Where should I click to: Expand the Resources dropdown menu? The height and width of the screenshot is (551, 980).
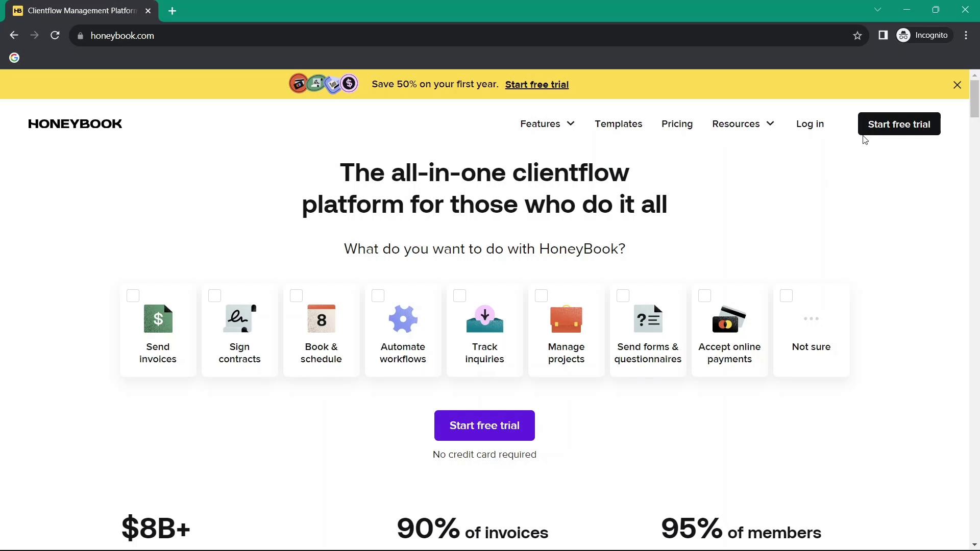point(743,124)
